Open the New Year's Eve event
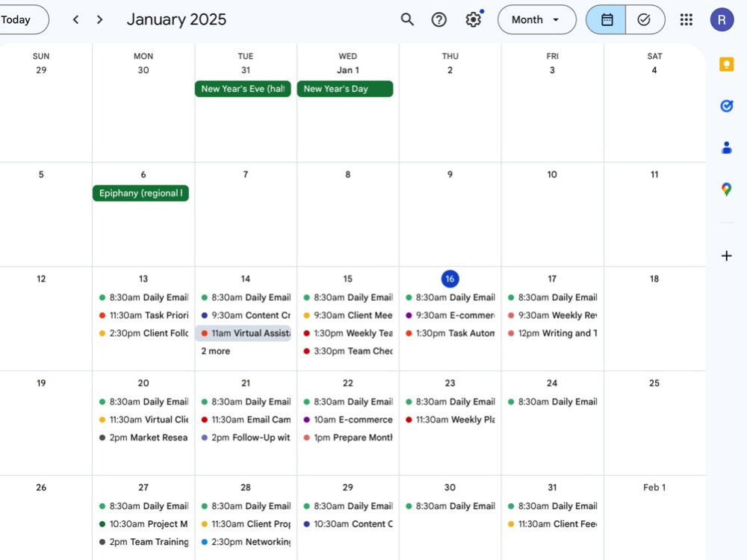This screenshot has width=747, height=560. 243,89
